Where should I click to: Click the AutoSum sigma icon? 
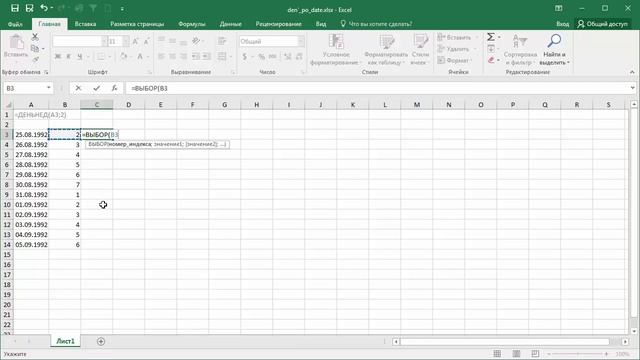(491, 37)
